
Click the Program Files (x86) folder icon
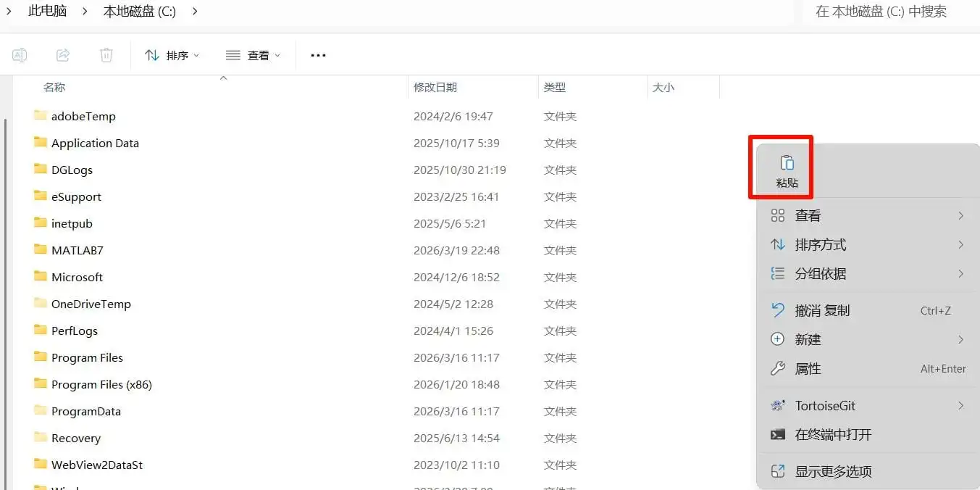tap(41, 383)
